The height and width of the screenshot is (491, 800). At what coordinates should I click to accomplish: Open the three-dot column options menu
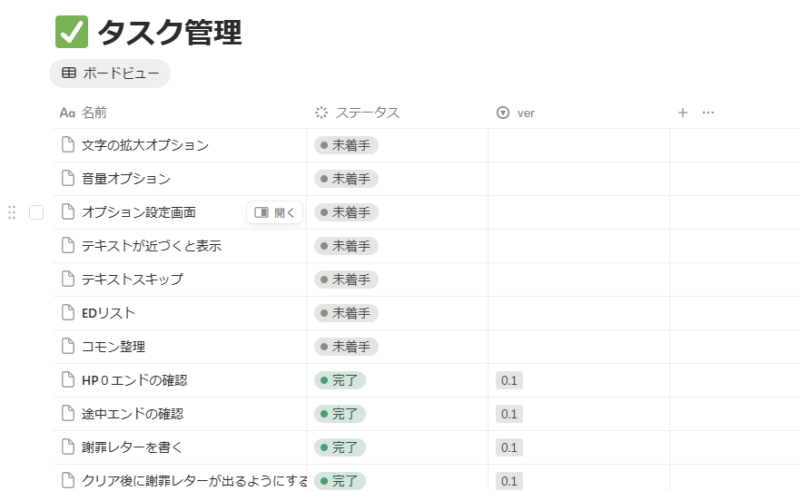(708, 113)
